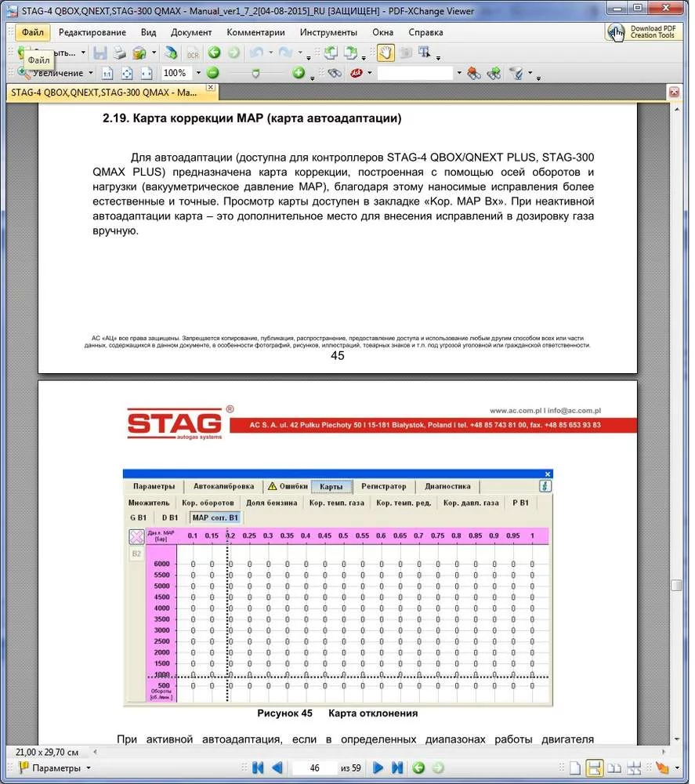The height and width of the screenshot is (784, 695).
Task: Open the Комментарии menu
Action: [x=255, y=32]
